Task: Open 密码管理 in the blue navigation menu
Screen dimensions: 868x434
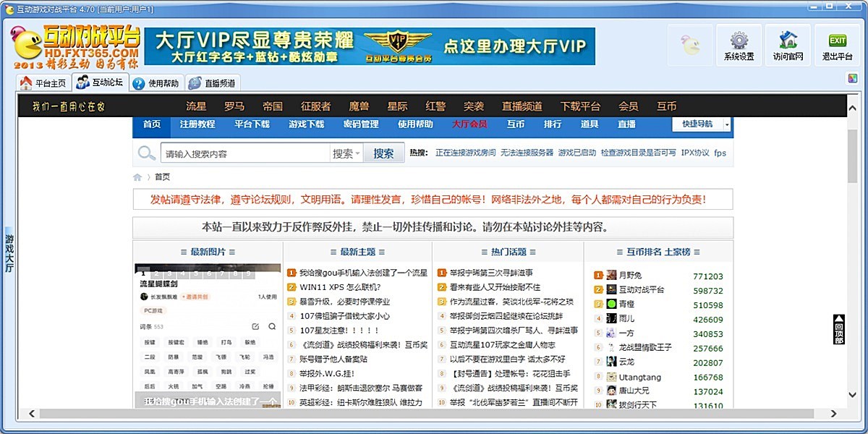Action: [361, 124]
